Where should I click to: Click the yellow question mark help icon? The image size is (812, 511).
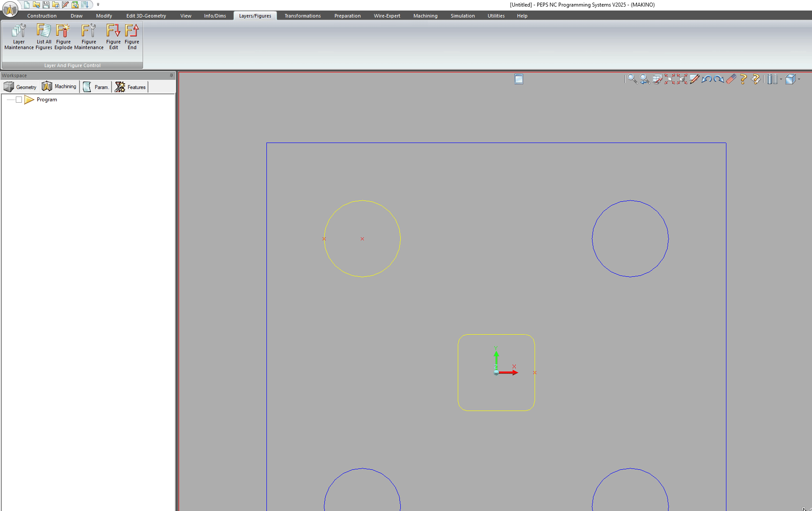coord(743,79)
